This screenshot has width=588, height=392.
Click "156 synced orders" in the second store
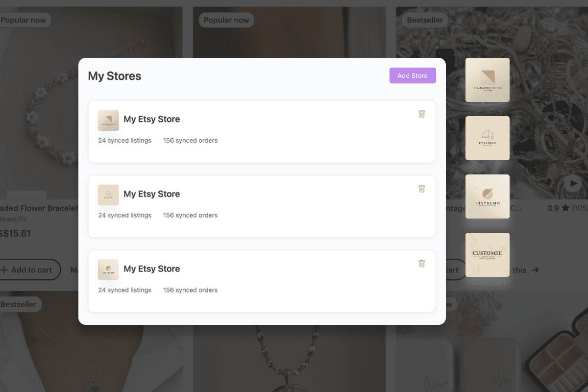click(x=190, y=216)
